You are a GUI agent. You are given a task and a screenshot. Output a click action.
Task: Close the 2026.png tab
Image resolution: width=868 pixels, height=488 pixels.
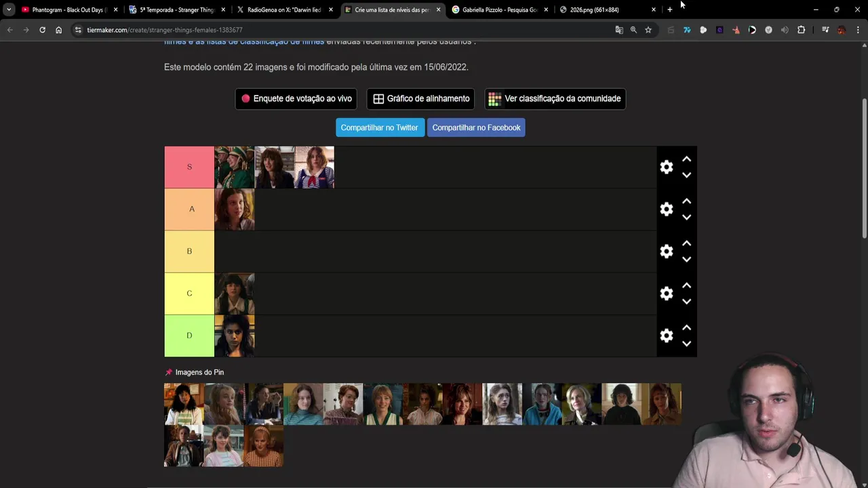click(x=654, y=9)
